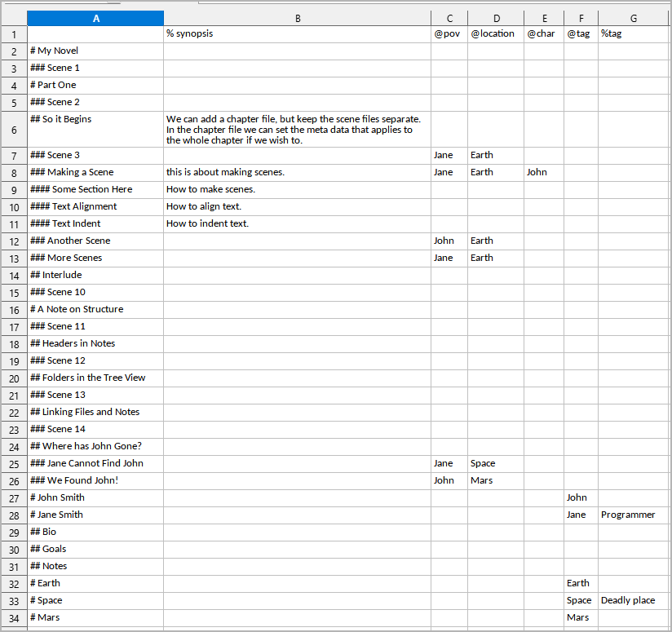Select the '### Making a Scene' cell
Screen dimensions: 672x632
tap(95, 173)
